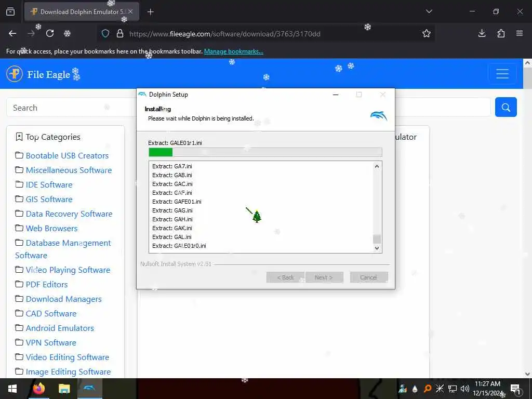Expand the list all tabs chevron
The height and width of the screenshot is (399, 532).
pyautogui.click(x=429, y=11)
